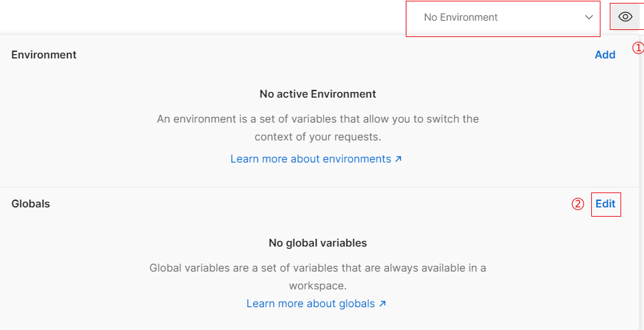Image resolution: width=644 pixels, height=330 pixels.
Task: Click the red circled number 1 marker
Action: tap(638, 48)
